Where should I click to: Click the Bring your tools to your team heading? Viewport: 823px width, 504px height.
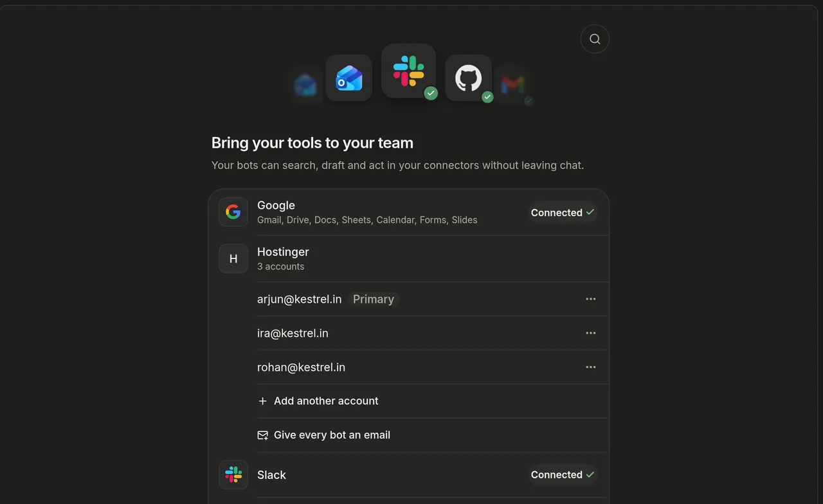point(312,143)
